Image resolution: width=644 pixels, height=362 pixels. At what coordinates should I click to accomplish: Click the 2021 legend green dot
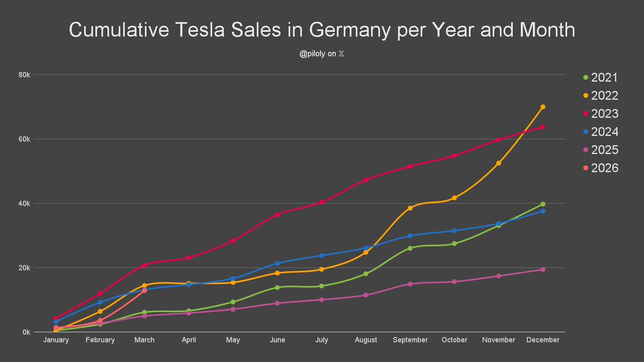coord(586,78)
